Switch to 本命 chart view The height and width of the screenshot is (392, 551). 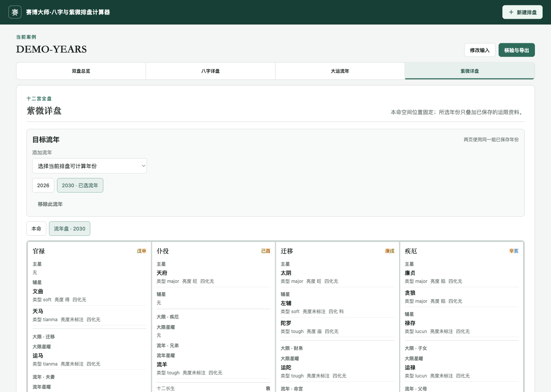pyautogui.click(x=36, y=229)
